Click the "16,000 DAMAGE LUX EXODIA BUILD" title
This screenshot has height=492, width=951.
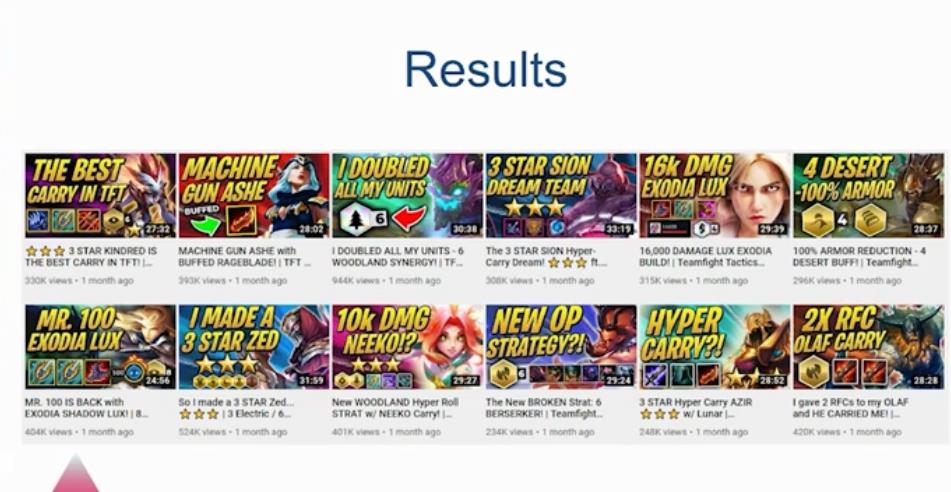705,257
